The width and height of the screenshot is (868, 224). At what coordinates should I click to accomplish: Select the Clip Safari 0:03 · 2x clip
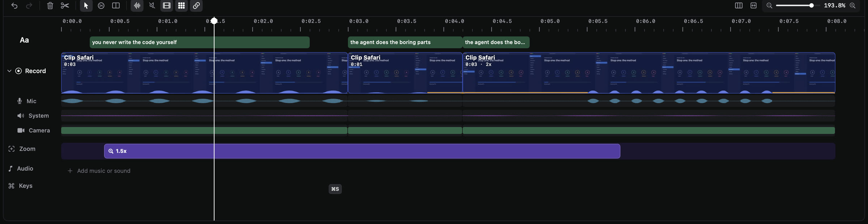coord(649,73)
